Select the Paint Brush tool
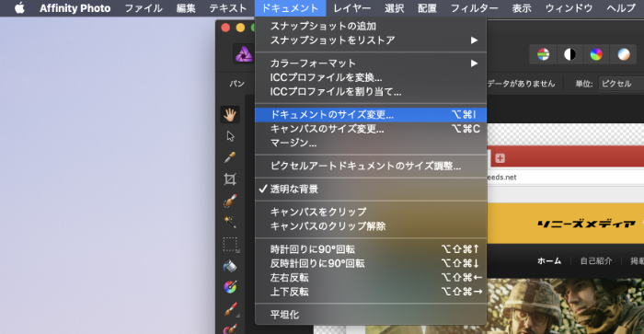Image resolution: width=644 pixels, height=334 pixels. [230, 309]
